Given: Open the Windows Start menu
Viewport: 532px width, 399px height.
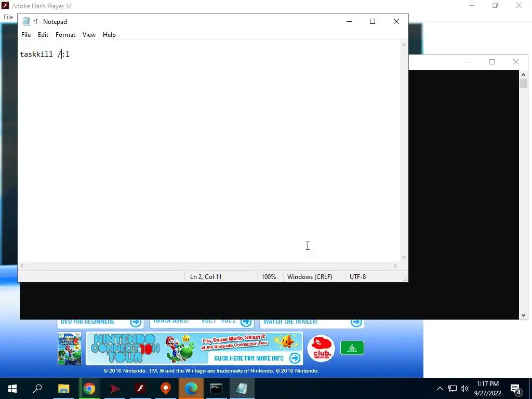Looking at the screenshot, I should click(12, 389).
